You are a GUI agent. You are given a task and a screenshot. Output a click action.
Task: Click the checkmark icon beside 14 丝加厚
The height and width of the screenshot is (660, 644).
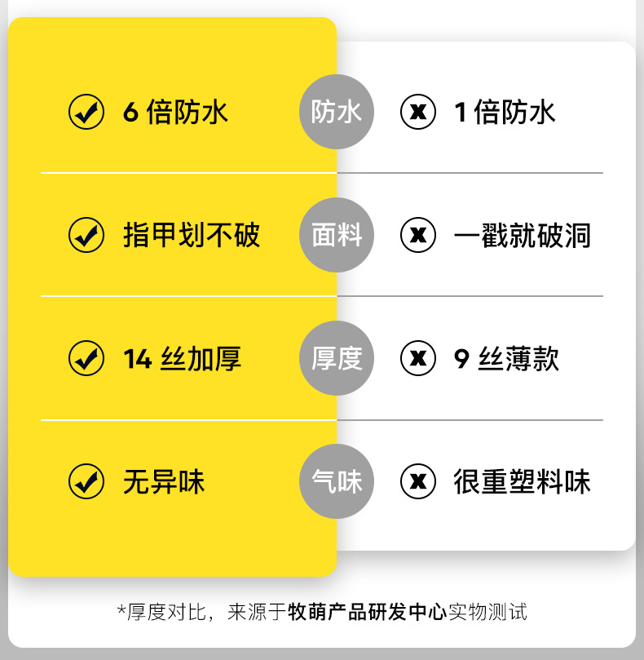click(x=86, y=358)
